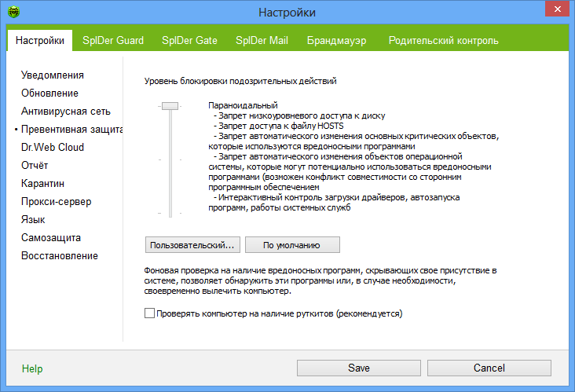Switch to the SpIDer Guard tab
The image size is (575, 392).
[x=113, y=40]
